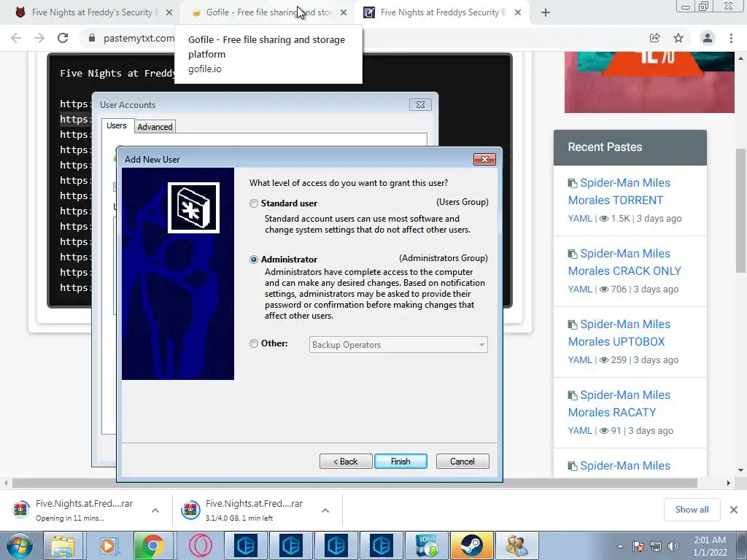Click the site lock icon
The image size is (747, 560).
pyautogui.click(x=92, y=38)
